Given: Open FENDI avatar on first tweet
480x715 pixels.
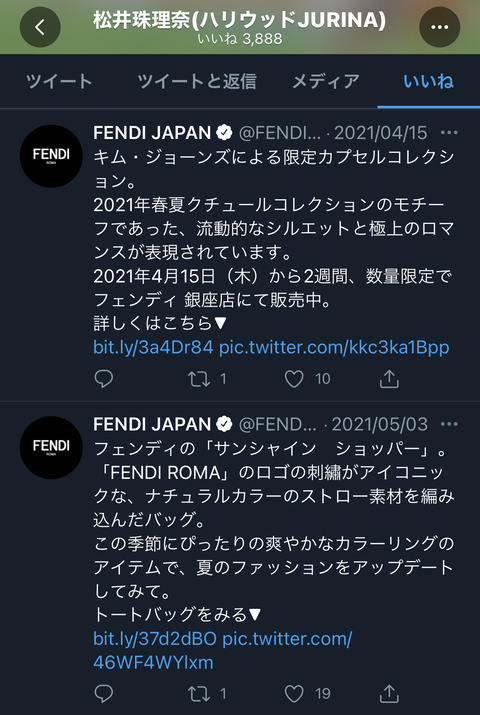Looking at the screenshot, I should [51, 156].
